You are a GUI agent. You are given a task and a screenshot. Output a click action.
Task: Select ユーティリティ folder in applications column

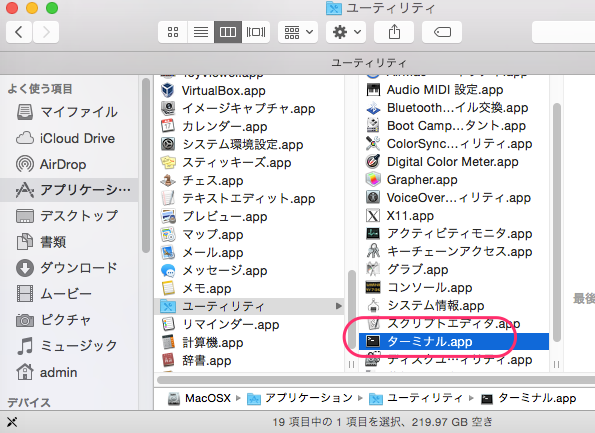(x=250, y=307)
